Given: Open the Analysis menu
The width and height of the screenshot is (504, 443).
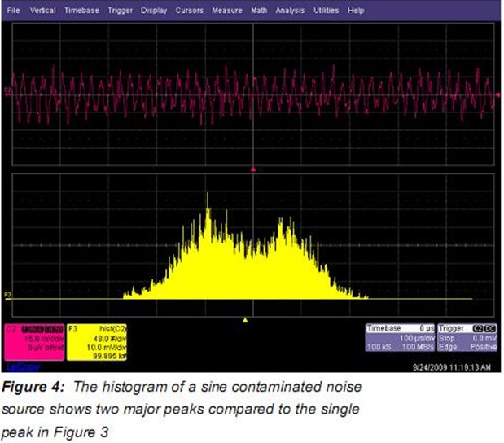Looking at the screenshot, I should (290, 11).
